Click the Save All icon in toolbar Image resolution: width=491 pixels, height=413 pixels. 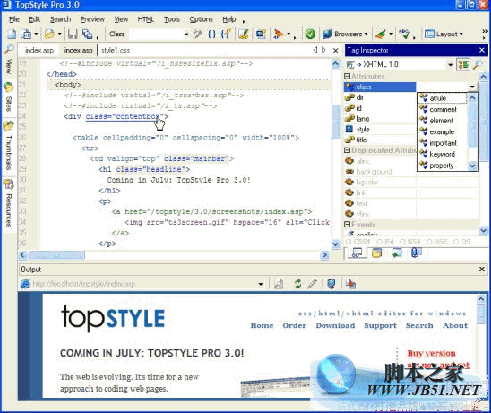[87, 34]
